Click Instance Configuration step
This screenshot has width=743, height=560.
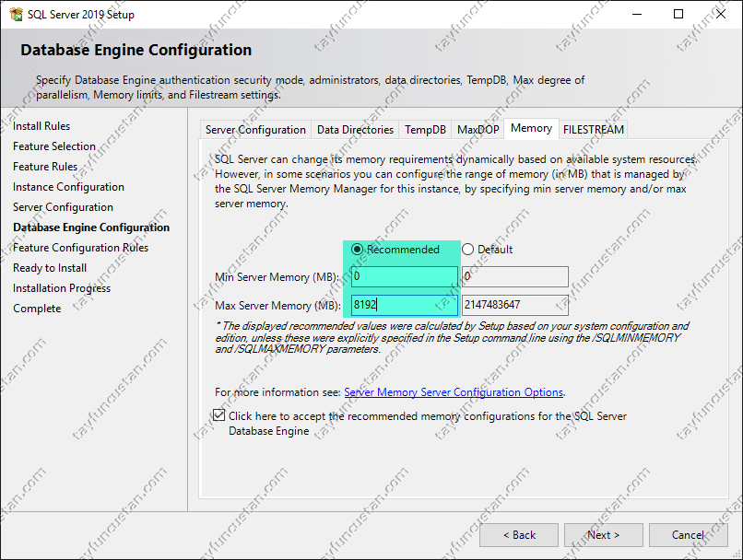[68, 187]
